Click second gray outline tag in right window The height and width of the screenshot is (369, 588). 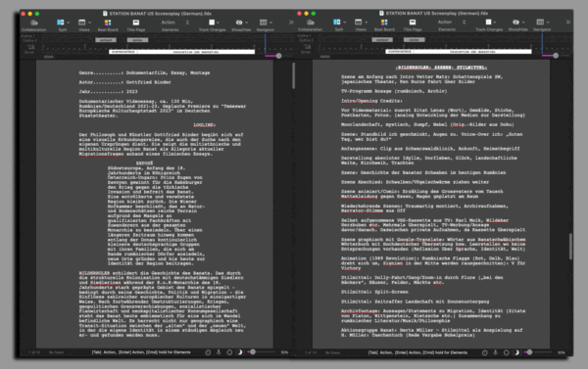[414, 40]
